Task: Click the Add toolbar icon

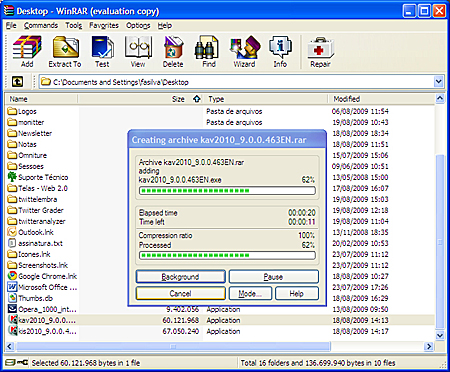Action: (x=27, y=47)
